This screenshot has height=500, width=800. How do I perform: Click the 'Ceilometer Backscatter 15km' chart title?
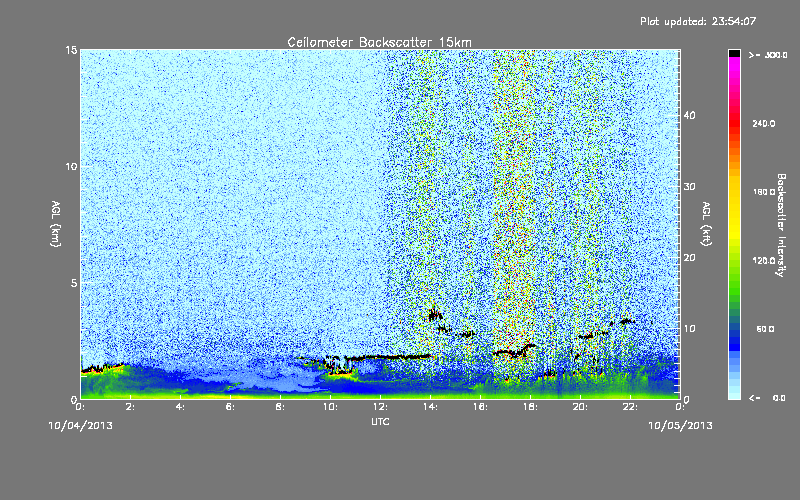coord(379,42)
